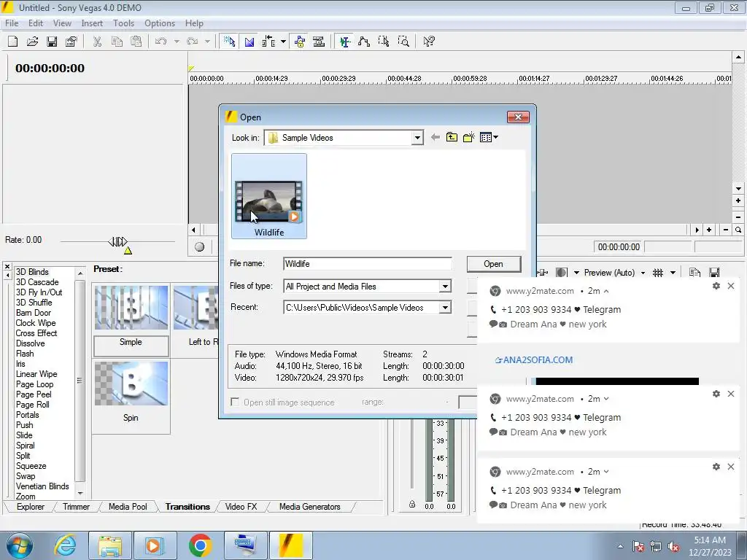Toggle the preview Overlays grid icon
The image size is (747, 560).
pos(658,273)
